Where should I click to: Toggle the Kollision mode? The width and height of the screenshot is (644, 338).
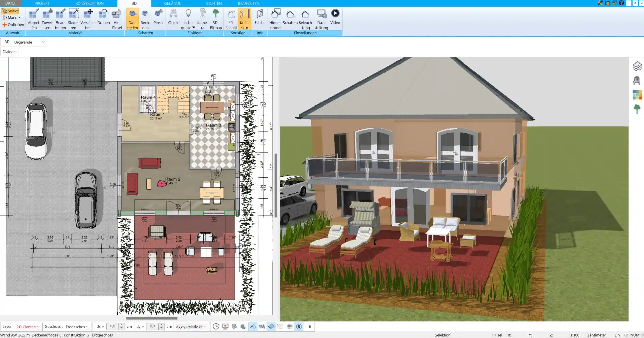pos(244,19)
